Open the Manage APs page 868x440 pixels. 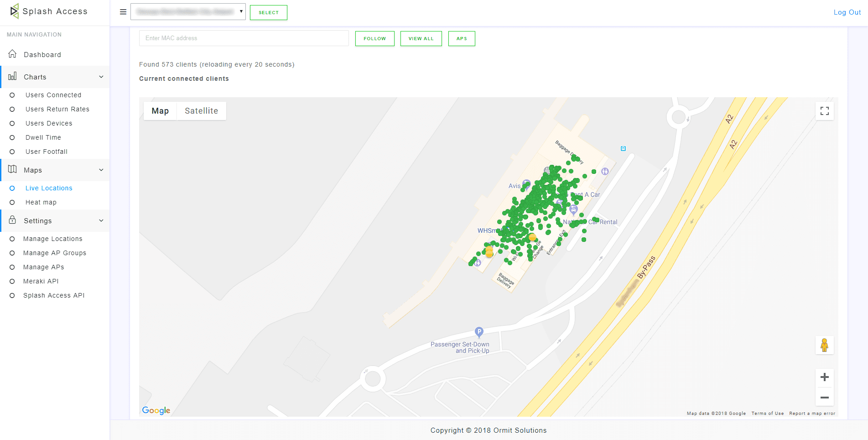[44, 267]
